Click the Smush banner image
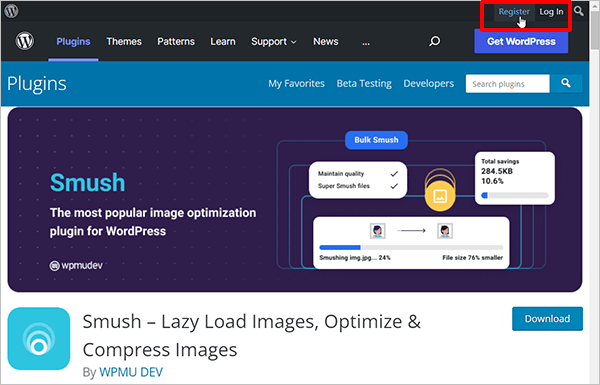Screen dimensions: 600x385 coord(295,199)
